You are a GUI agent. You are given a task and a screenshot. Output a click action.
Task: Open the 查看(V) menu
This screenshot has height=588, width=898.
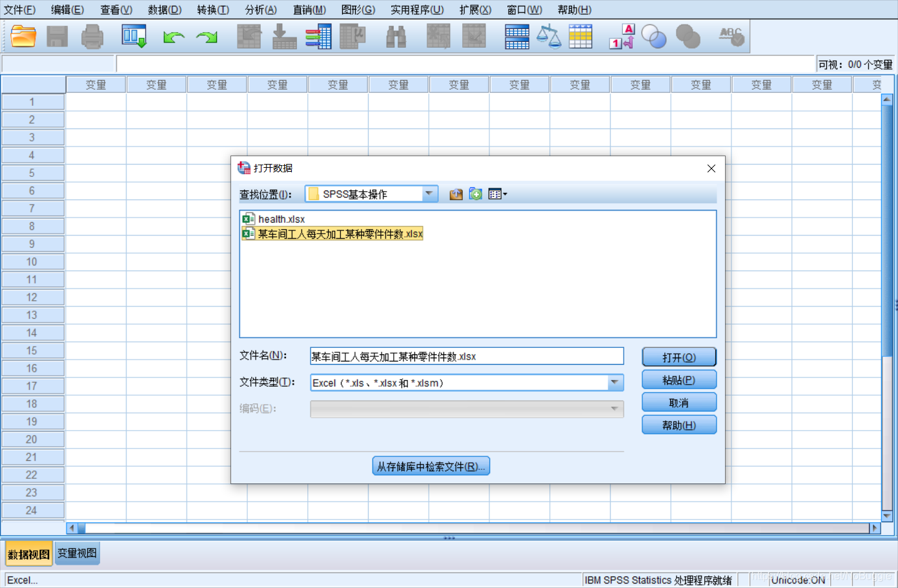tap(116, 10)
